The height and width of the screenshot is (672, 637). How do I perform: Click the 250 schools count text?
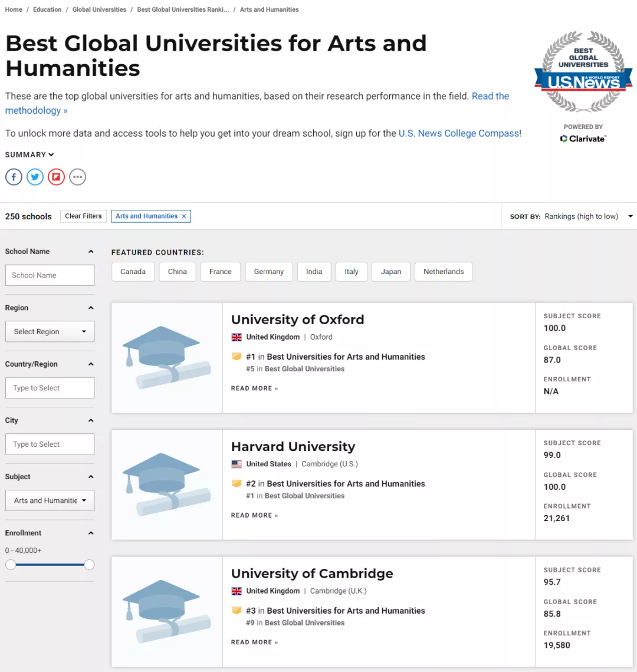[28, 216]
